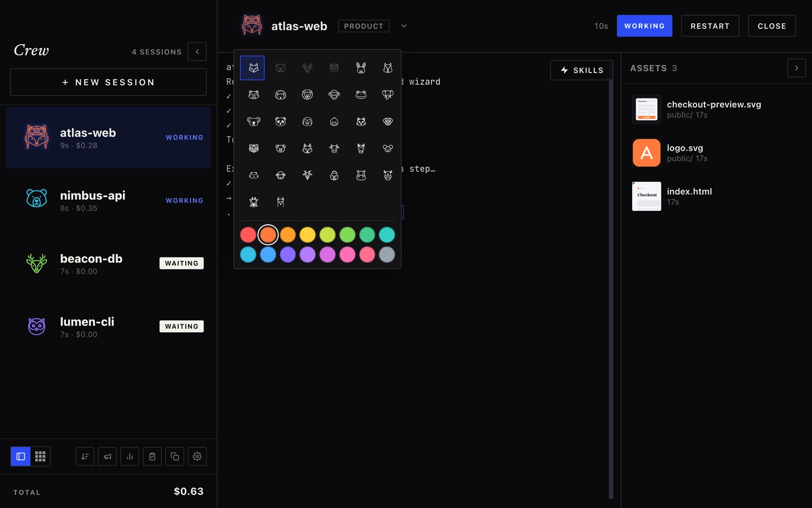Pick the cow avatar icon
812x508 pixels.
tap(334, 149)
